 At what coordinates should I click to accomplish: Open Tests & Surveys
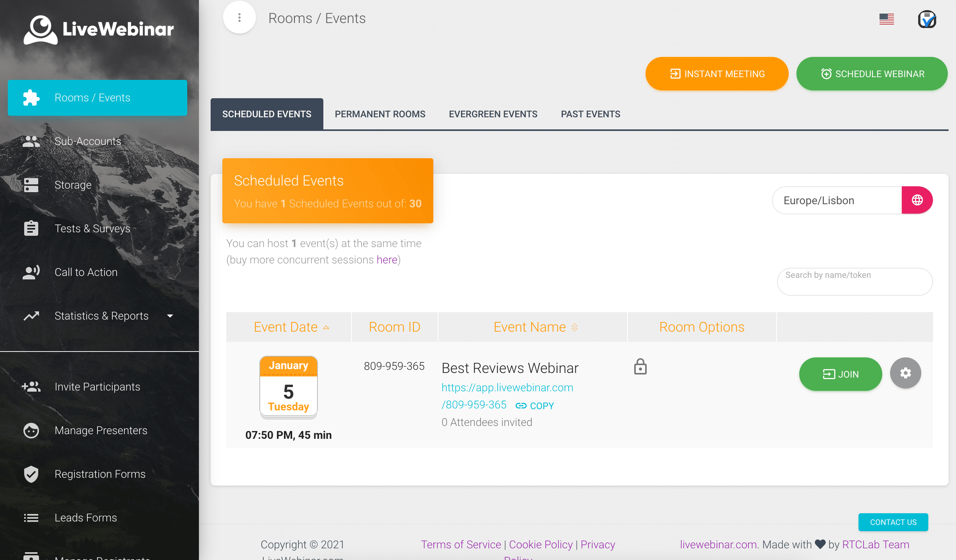click(x=92, y=228)
